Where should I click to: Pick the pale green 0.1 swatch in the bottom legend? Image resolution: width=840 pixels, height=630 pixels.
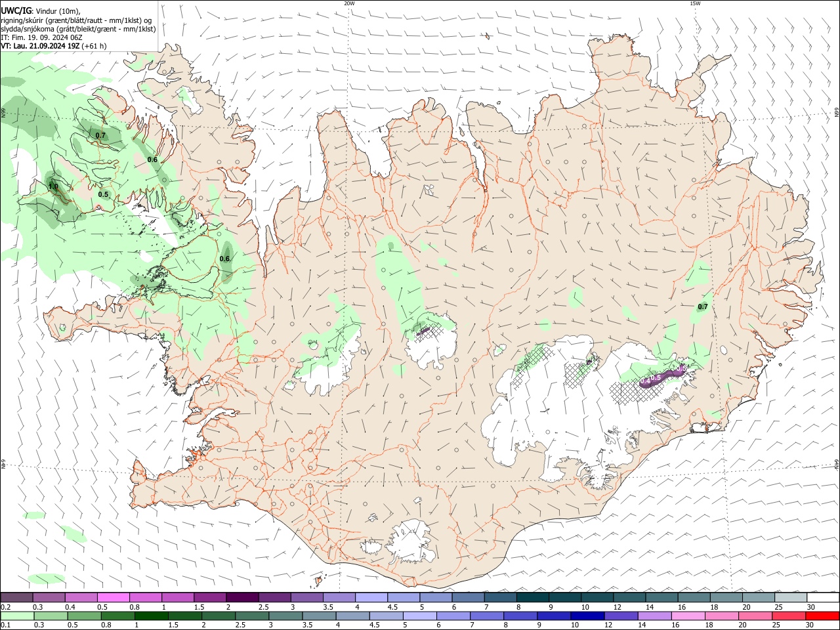coord(17,616)
